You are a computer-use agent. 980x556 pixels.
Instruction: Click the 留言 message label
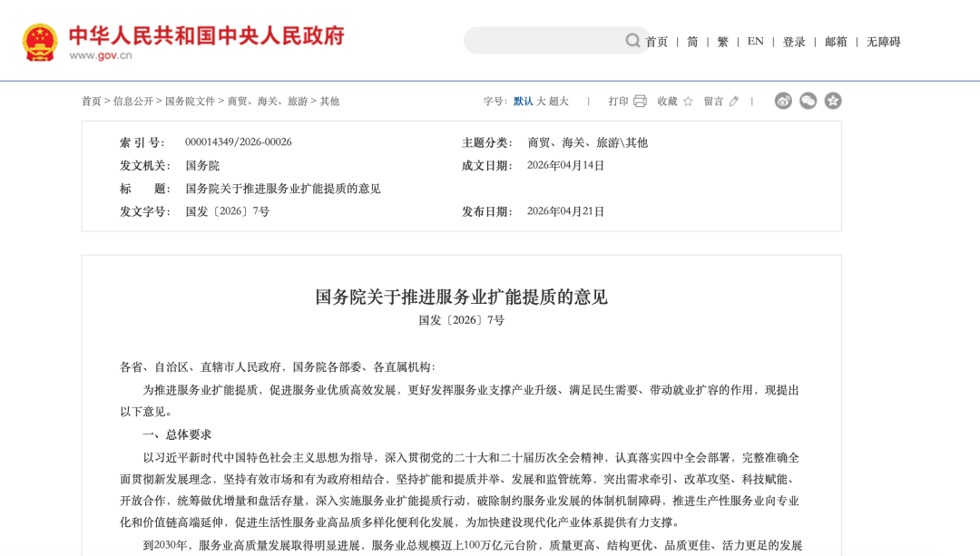tap(713, 102)
